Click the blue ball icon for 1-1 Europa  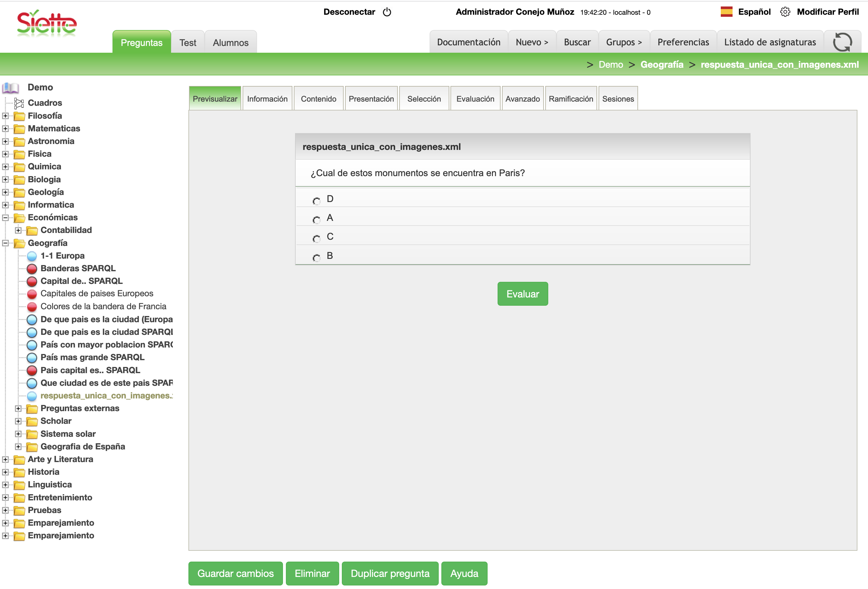tap(32, 256)
